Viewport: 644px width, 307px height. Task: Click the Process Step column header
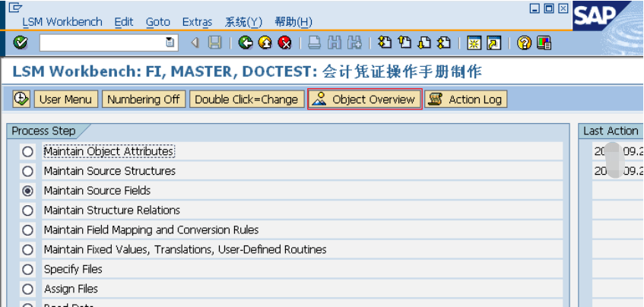pyautogui.click(x=43, y=131)
